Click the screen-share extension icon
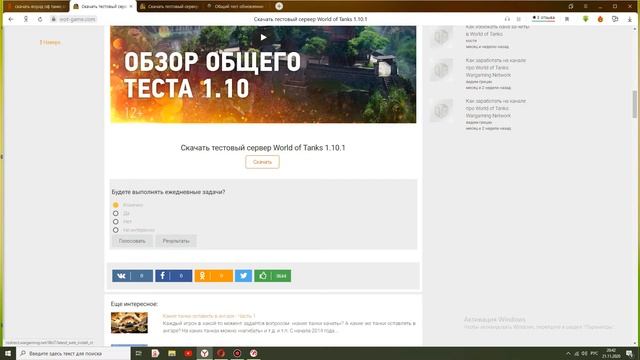Viewport: 640px width, 360px height. point(615,19)
